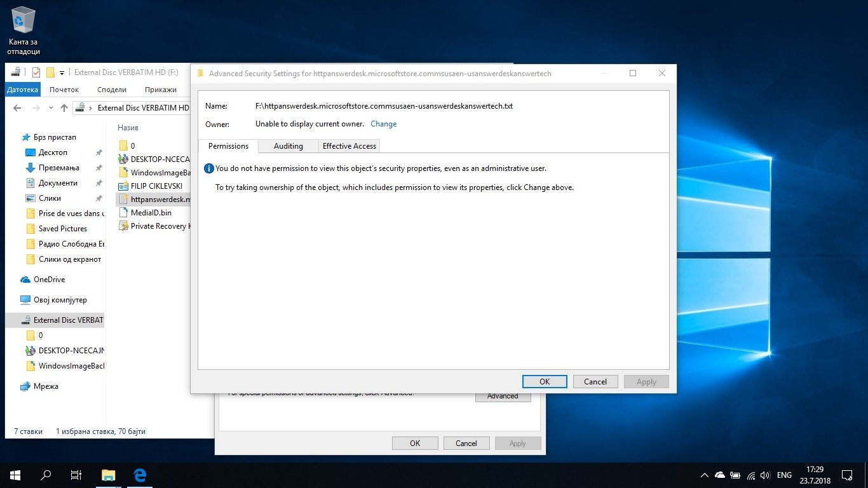868x488 pixels.
Task: Select WindowsImageBackup folder in the file list
Action: coord(154,172)
